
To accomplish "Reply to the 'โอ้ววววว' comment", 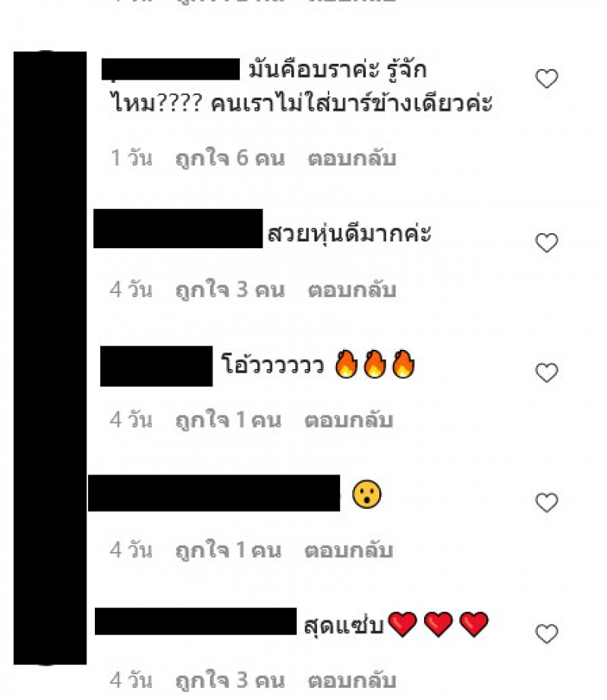I will pos(348,420).
